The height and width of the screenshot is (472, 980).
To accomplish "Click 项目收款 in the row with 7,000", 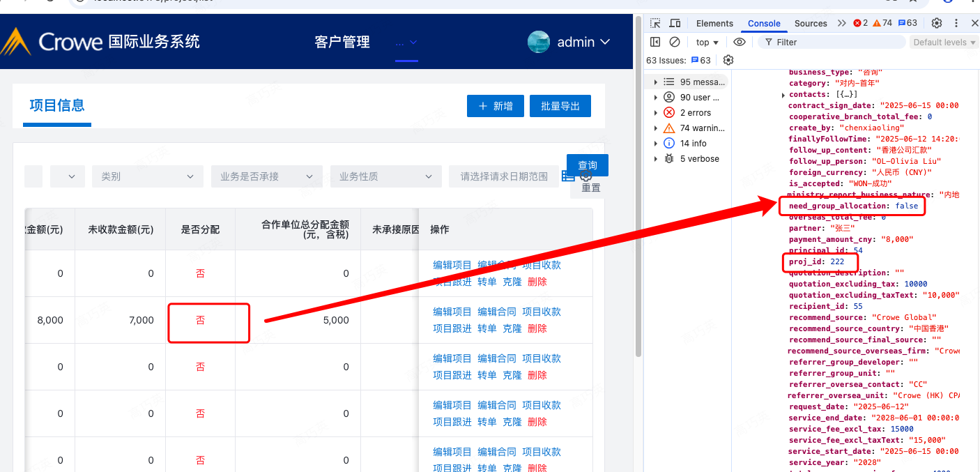I will tap(542, 312).
